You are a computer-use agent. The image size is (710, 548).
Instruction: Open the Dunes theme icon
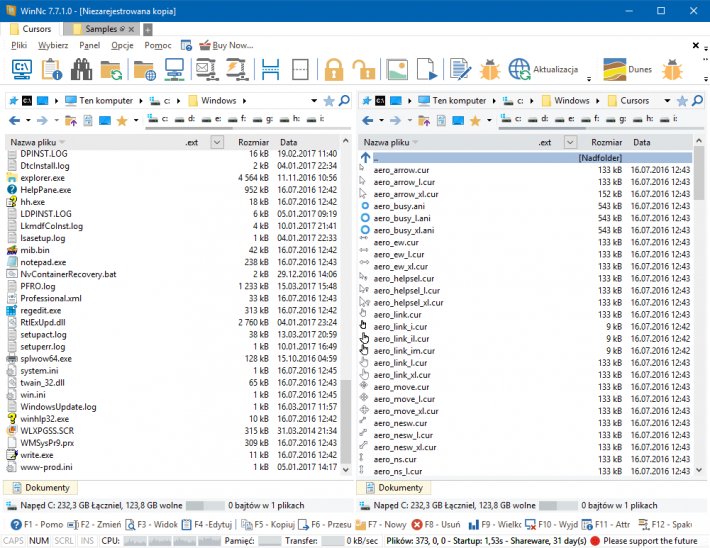614,69
